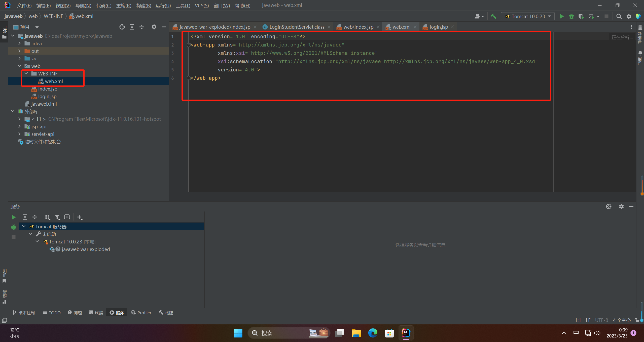Toggle the Terminal tool window button

coord(96,313)
